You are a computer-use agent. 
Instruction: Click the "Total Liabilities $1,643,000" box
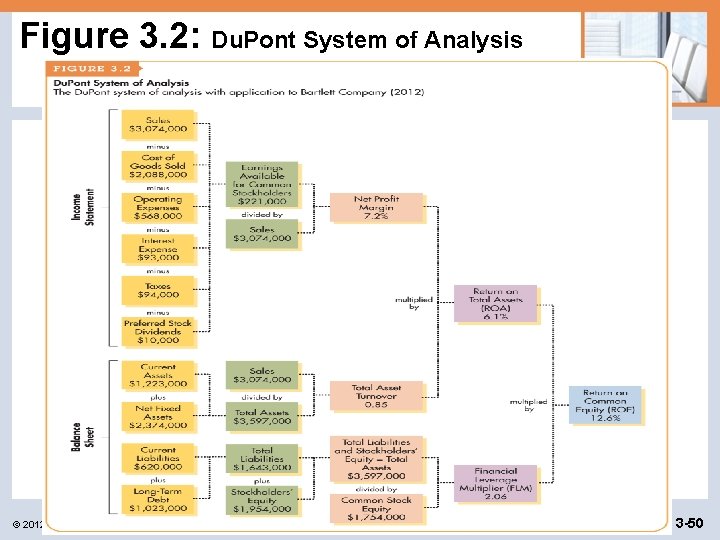tap(262, 459)
